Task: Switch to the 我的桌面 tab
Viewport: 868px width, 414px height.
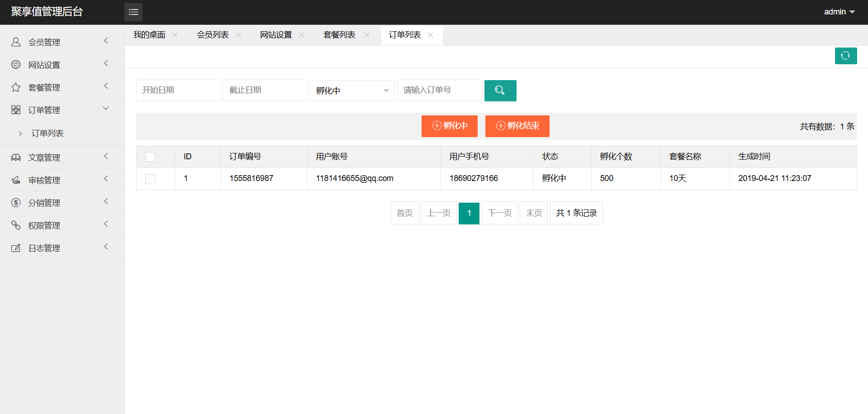Action: 149,35
